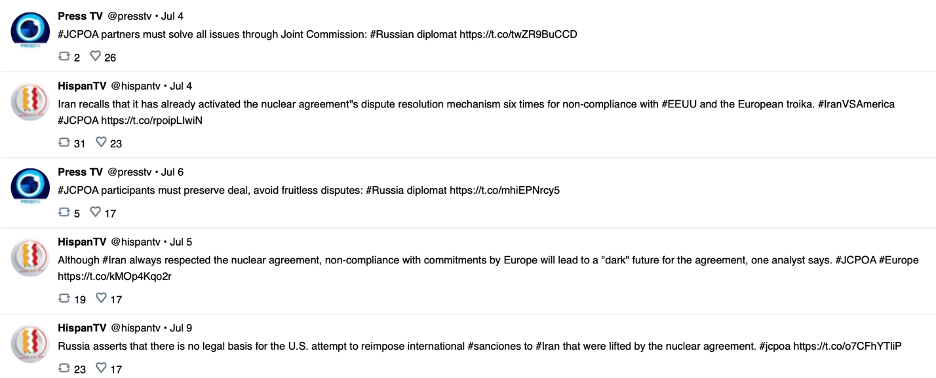
Task: Follow the #IranVSAmerica hashtag
Action: pyautogui.click(x=857, y=105)
